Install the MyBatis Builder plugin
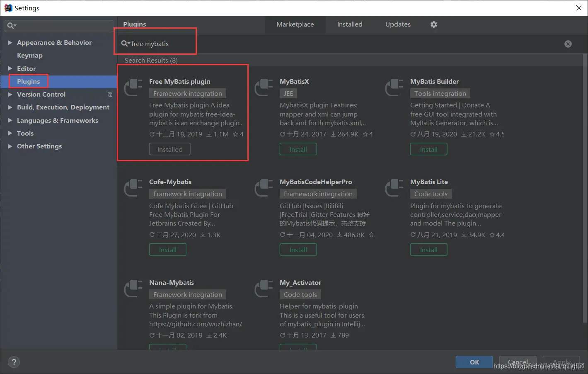The width and height of the screenshot is (588, 374). click(429, 149)
